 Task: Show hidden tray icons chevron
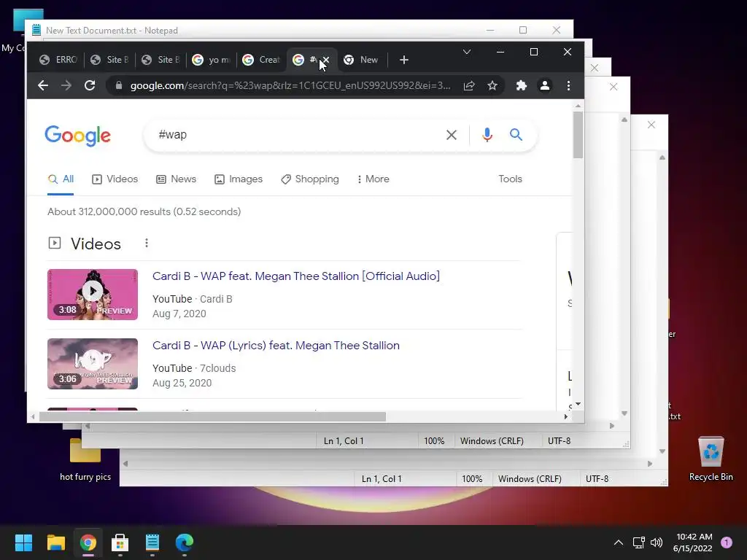coord(619,542)
